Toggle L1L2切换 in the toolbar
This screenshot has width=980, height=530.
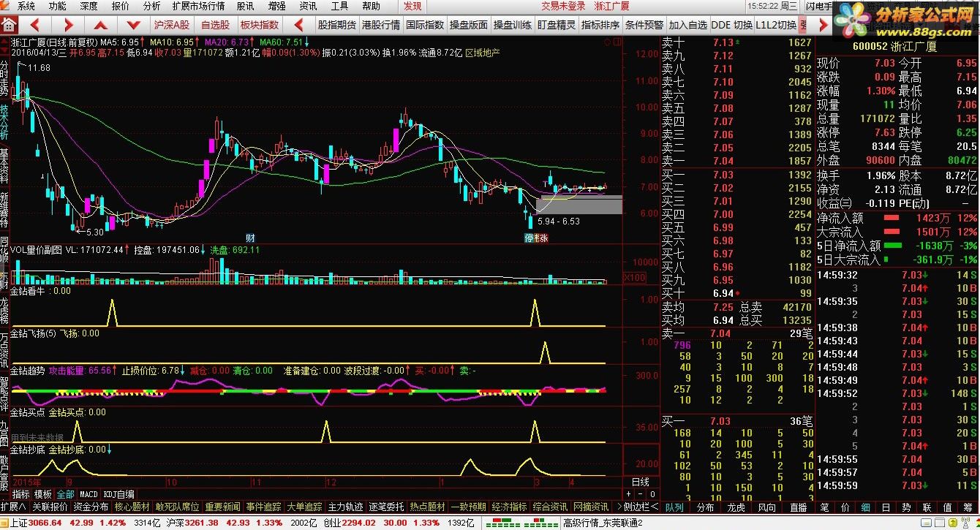pos(776,25)
